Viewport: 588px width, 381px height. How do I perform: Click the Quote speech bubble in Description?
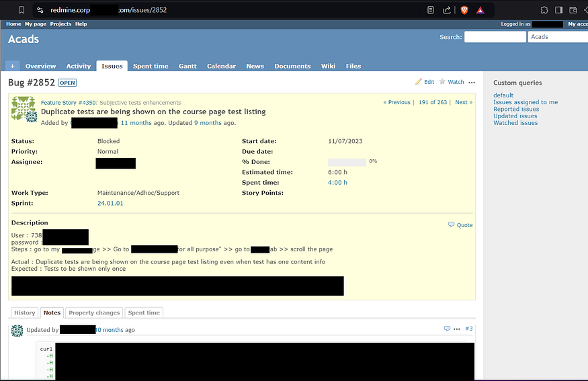tap(451, 224)
